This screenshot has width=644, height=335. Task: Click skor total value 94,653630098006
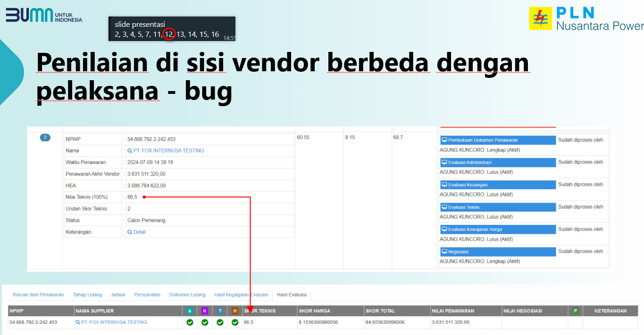[x=385, y=322]
